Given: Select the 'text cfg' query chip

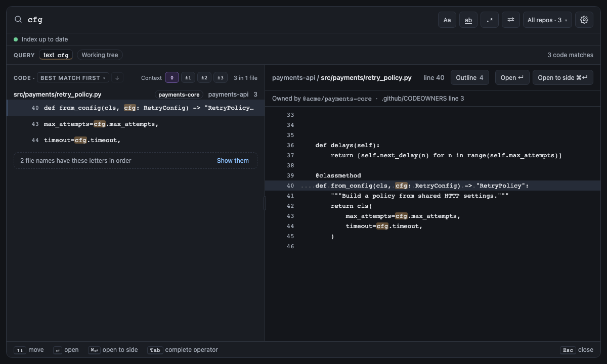Looking at the screenshot, I should click(56, 55).
